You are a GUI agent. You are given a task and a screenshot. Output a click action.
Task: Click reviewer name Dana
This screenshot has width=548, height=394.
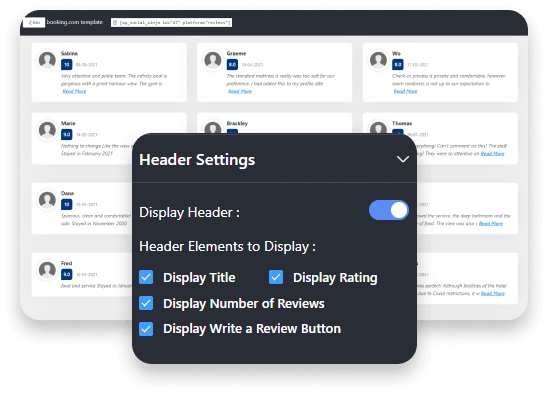coord(67,193)
